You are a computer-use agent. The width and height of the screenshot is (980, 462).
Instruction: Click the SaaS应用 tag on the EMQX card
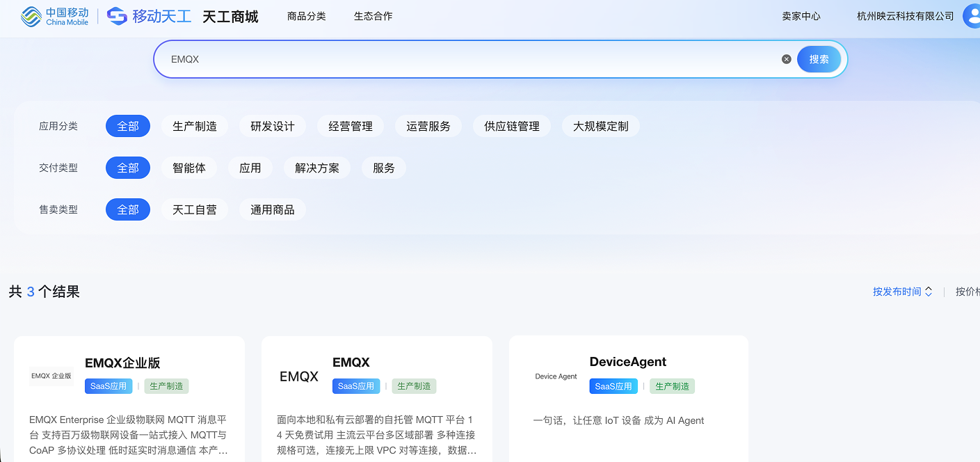point(356,386)
